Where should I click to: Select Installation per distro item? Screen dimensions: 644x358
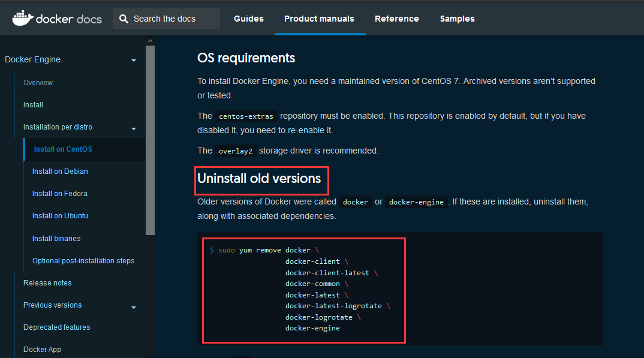click(x=58, y=127)
